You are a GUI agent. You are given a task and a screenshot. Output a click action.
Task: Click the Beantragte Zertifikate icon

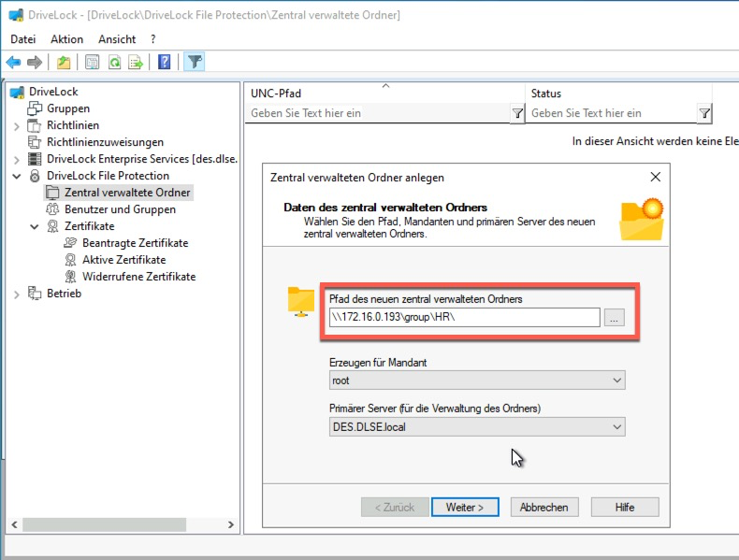point(70,243)
